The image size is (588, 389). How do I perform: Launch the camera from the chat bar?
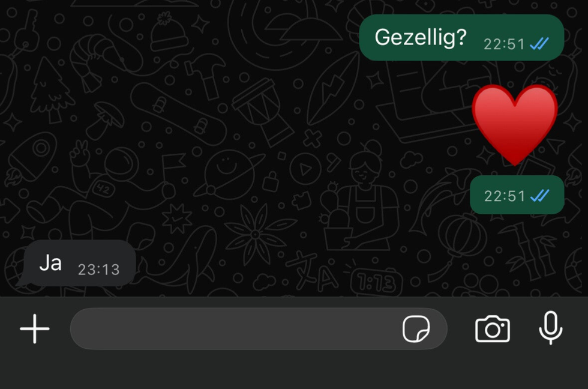[x=493, y=329]
